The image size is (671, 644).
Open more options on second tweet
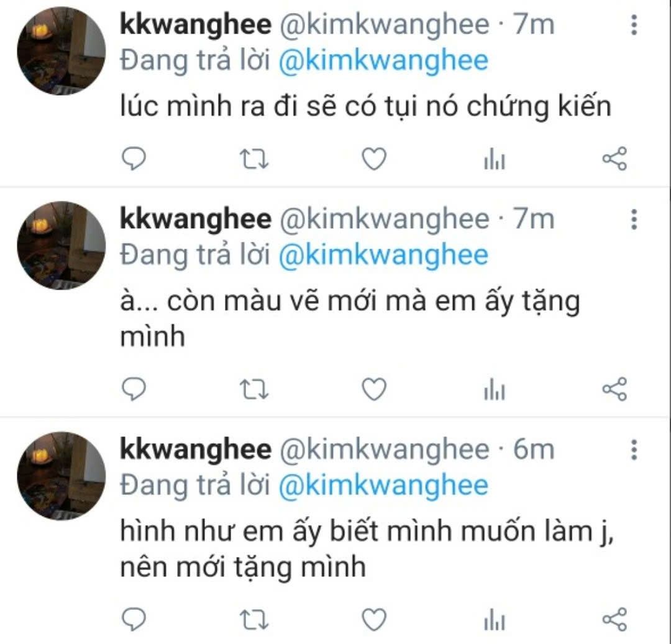(634, 219)
